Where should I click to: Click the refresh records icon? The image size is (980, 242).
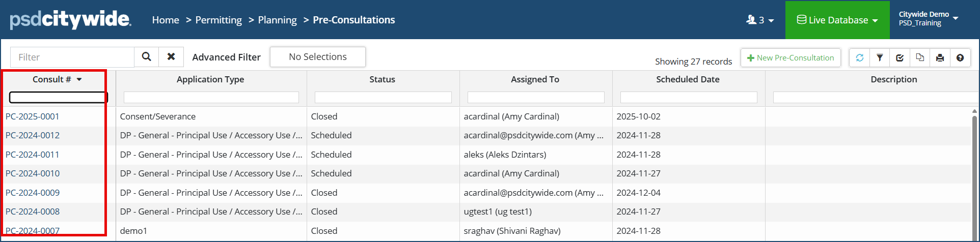(x=860, y=58)
